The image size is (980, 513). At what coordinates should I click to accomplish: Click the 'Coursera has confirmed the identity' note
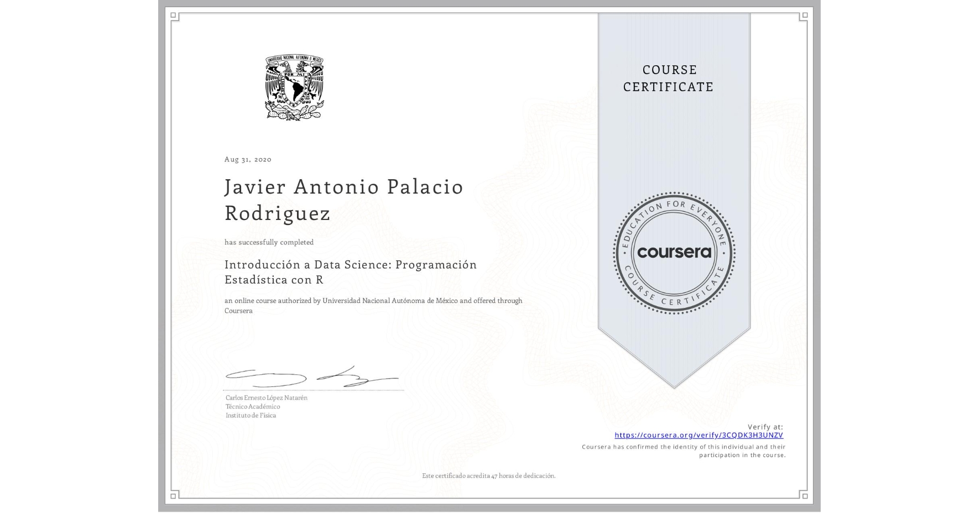pos(684,451)
